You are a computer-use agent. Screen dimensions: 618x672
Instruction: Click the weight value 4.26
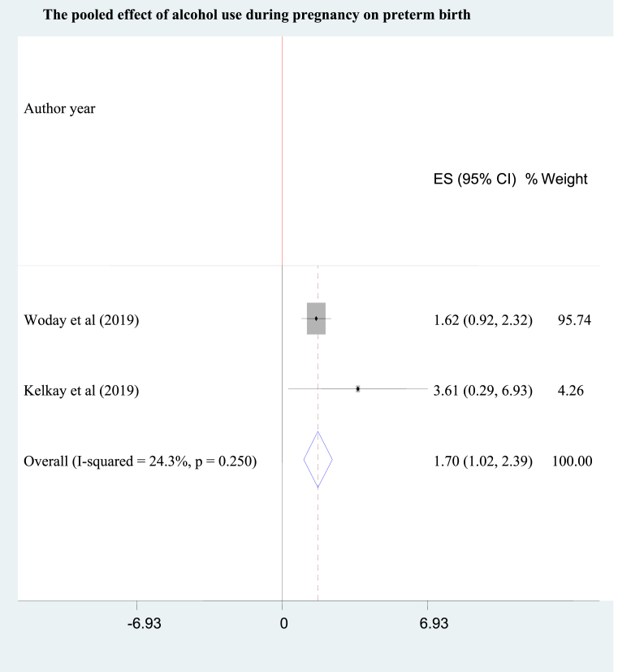570,390
